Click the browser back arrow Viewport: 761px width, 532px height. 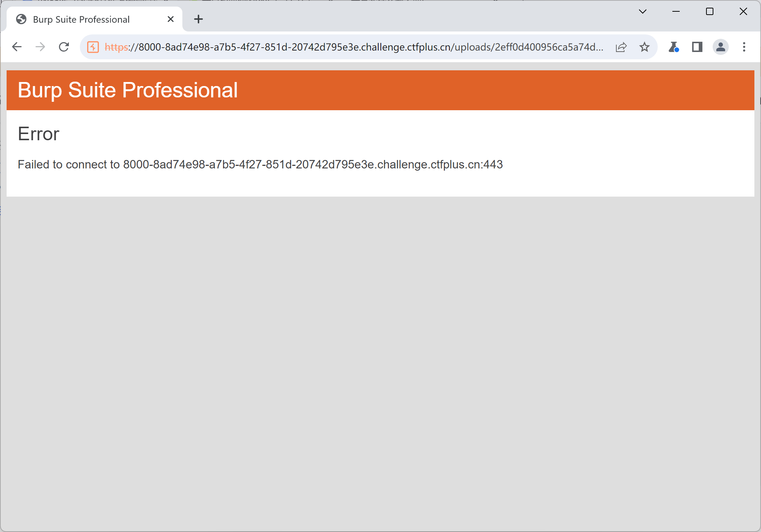point(17,47)
